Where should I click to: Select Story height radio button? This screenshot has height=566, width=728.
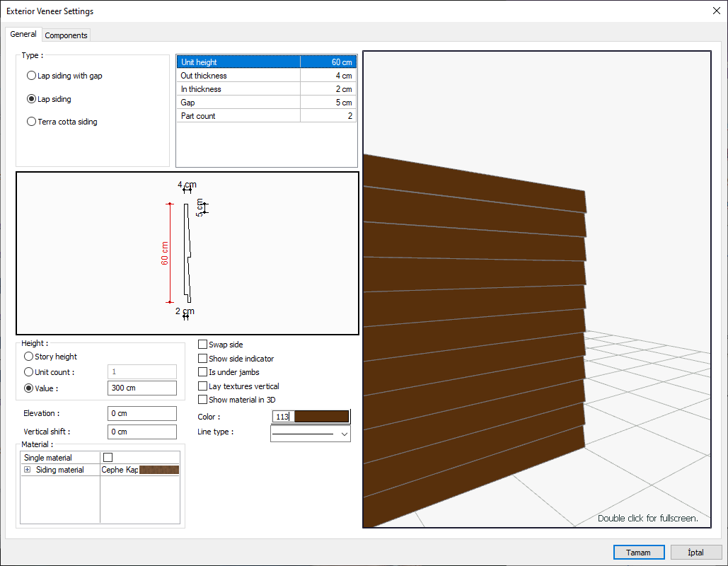29,357
